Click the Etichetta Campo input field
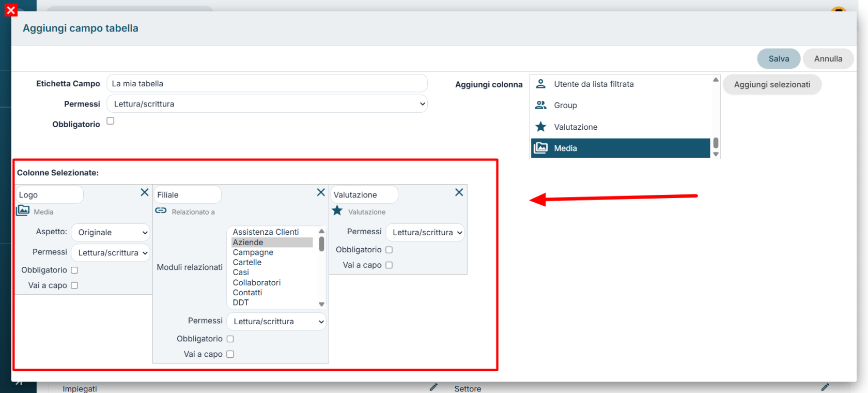This screenshot has height=393, width=868. coord(267,84)
